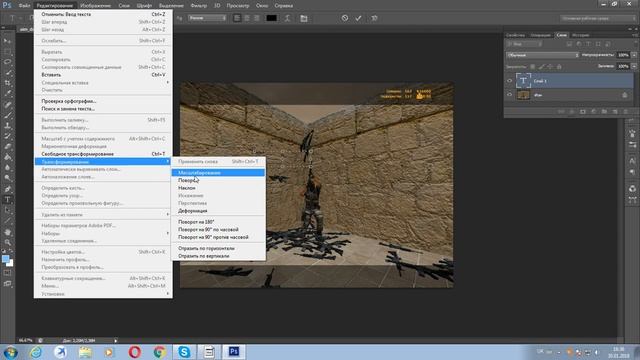Choose Отразить по горизонтали
640x360 pixels.
pyautogui.click(x=218, y=248)
